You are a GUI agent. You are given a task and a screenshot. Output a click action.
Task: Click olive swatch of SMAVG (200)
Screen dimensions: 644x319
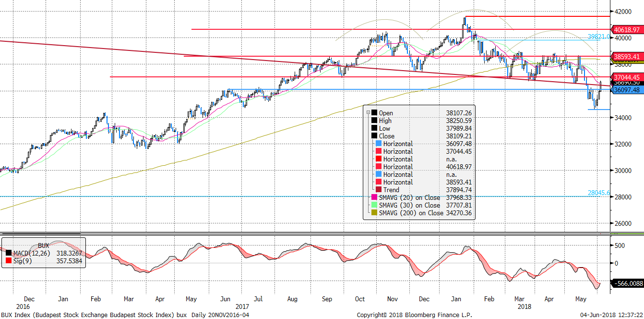click(374, 213)
